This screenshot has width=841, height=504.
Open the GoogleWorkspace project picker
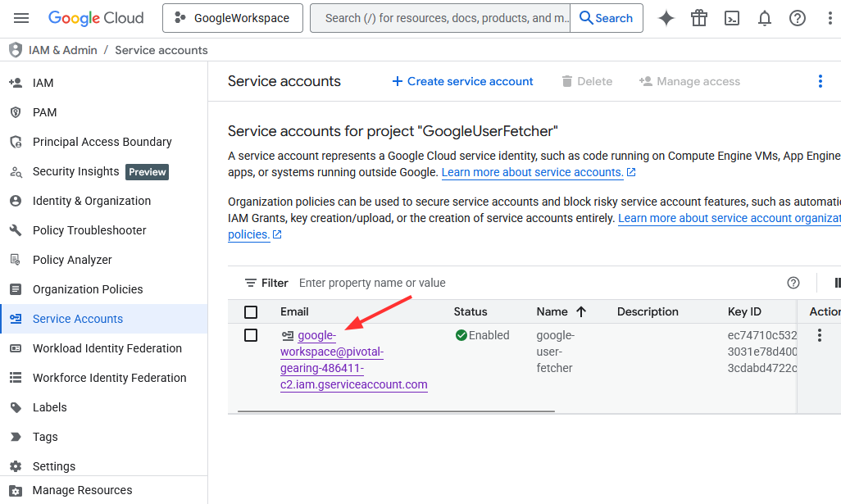pyautogui.click(x=233, y=18)
